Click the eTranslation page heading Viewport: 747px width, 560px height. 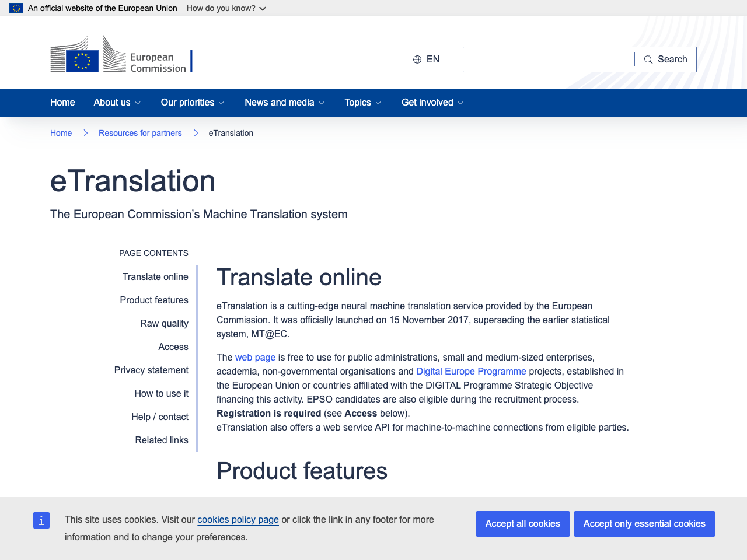pyautogui.click(x=133, y=181)
